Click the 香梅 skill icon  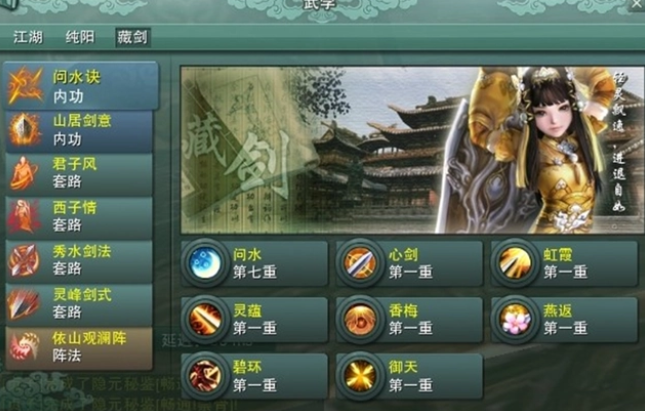(x=360, y=319)
